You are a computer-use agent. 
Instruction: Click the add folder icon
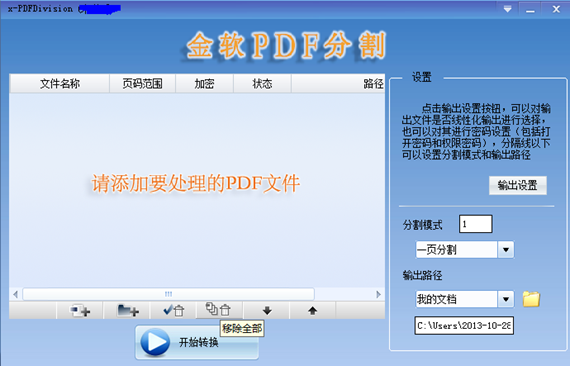click(x=127, y=310)
